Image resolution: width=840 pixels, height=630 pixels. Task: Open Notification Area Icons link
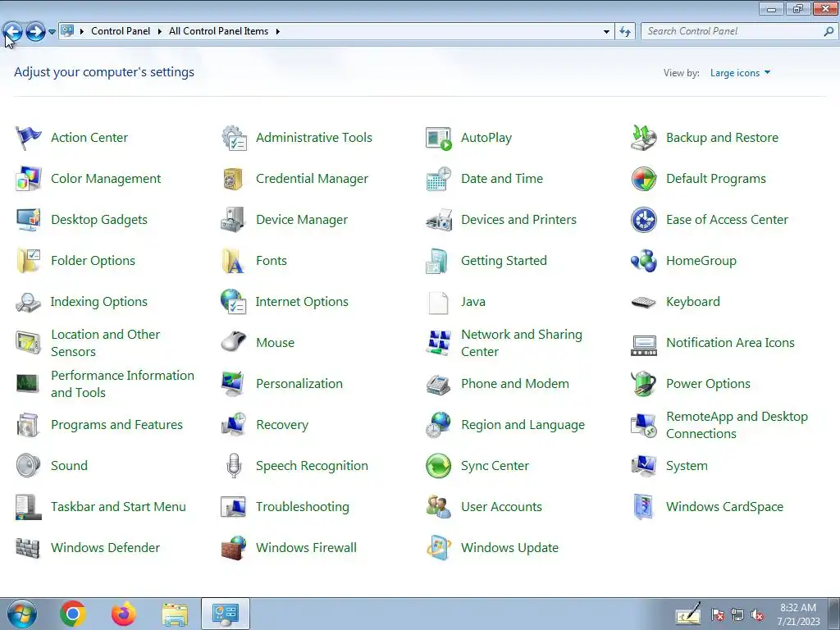(730, 342)
